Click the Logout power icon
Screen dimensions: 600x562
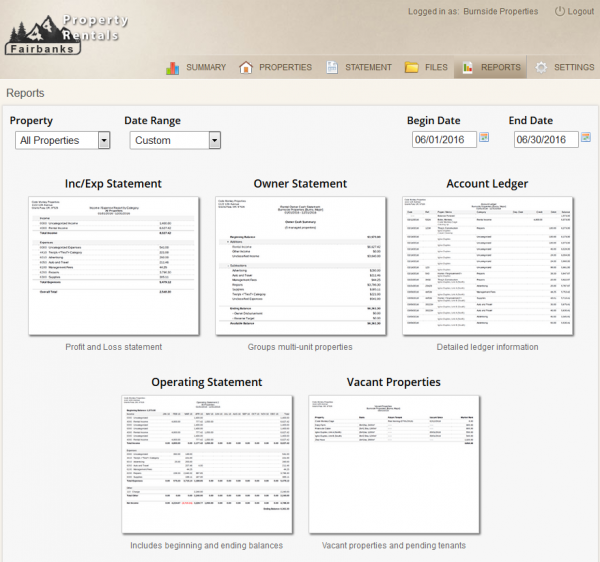pos(559,12)
